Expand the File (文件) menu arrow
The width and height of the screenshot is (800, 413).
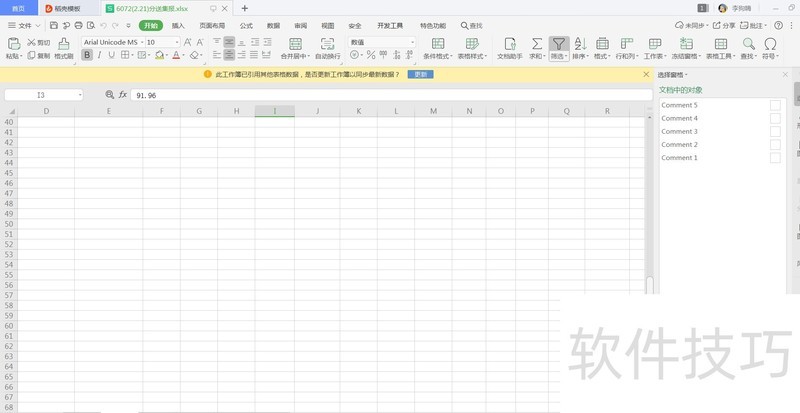coord(38,26)
